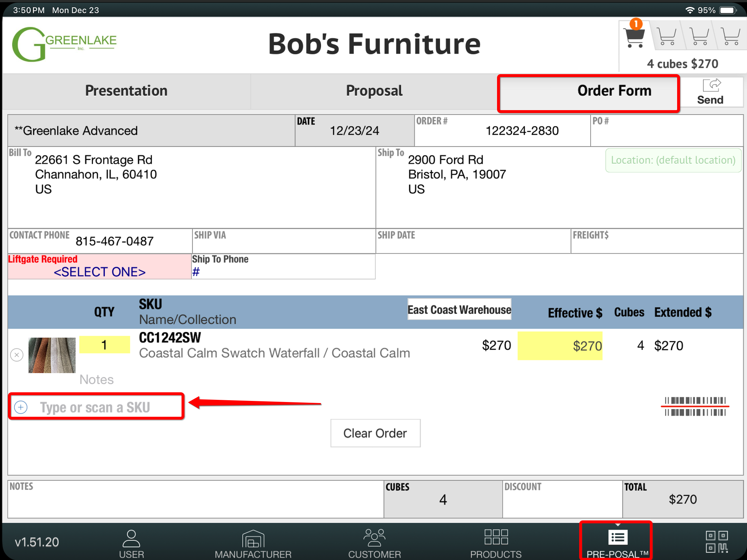
Task: Switch to the Presentation tab
Action: [x=126, y=91]
